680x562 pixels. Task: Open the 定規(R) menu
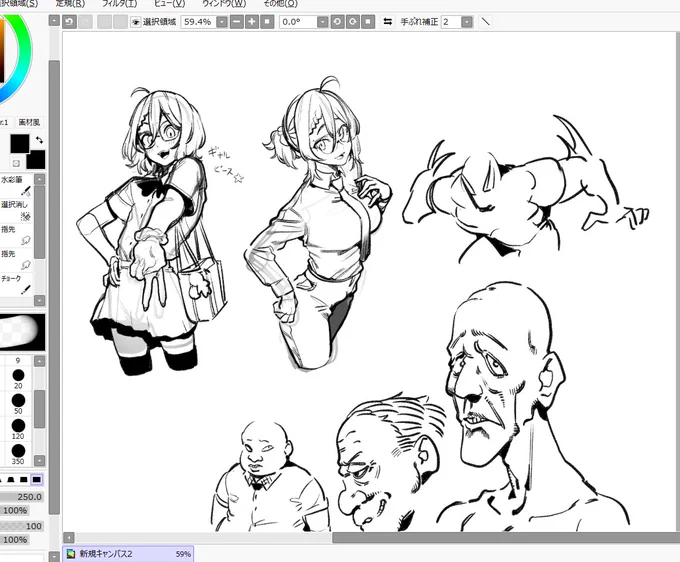pyautogui.click(x=70, y=3)
